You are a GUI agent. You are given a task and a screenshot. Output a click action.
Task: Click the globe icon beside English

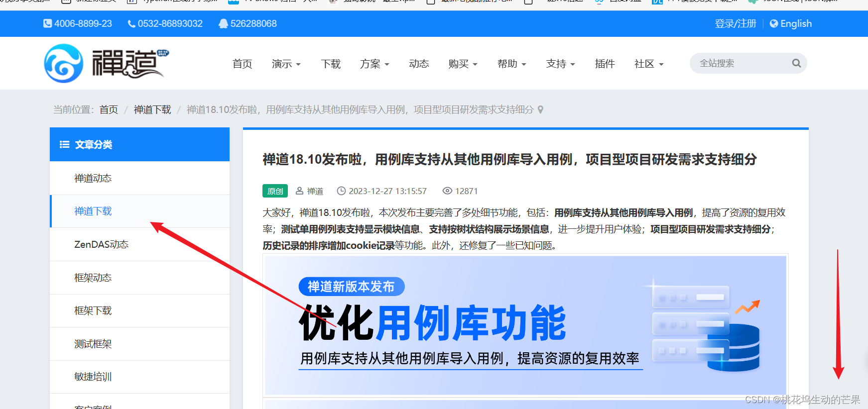click(x=774, y=23)
